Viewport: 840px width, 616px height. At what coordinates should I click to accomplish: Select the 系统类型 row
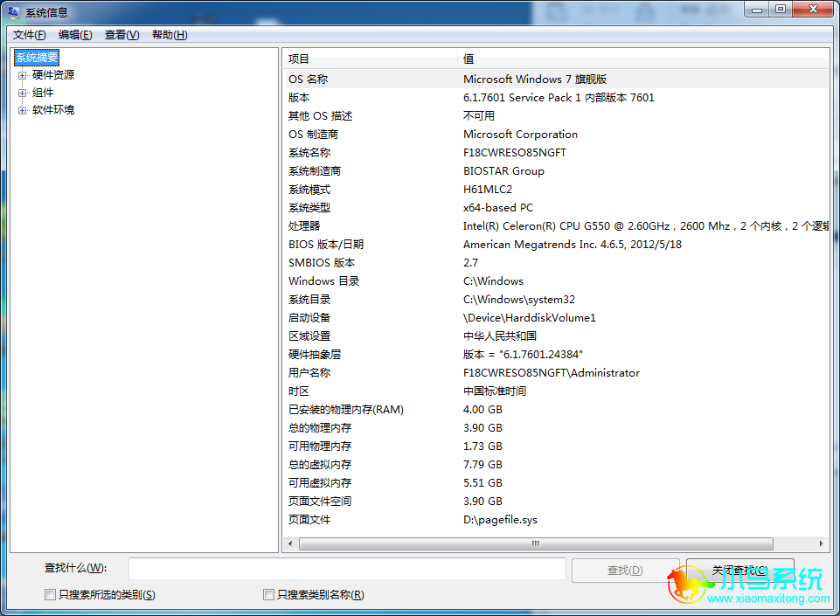click(x=556, y=207)
